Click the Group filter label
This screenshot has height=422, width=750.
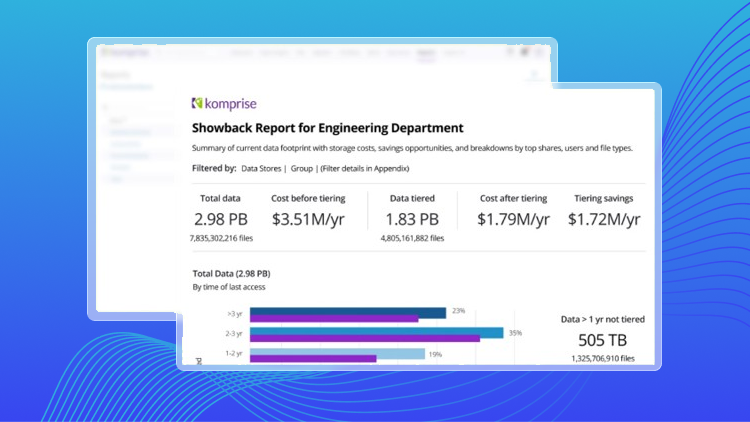tap(302, 168)
